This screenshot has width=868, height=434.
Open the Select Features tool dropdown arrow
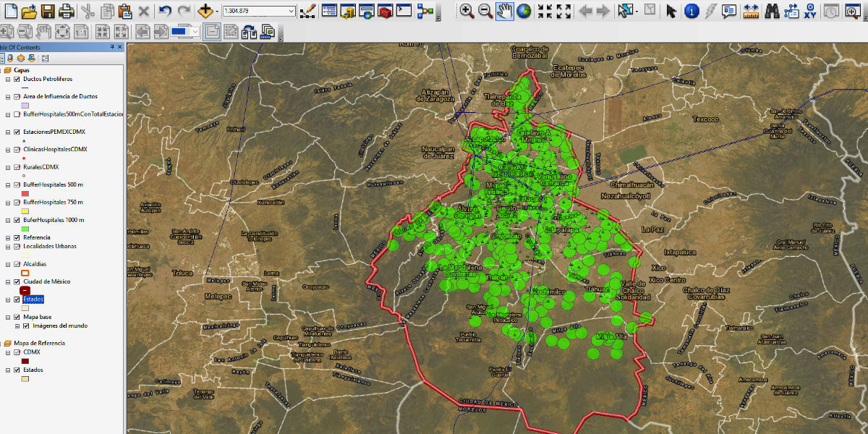pos(636,11)
